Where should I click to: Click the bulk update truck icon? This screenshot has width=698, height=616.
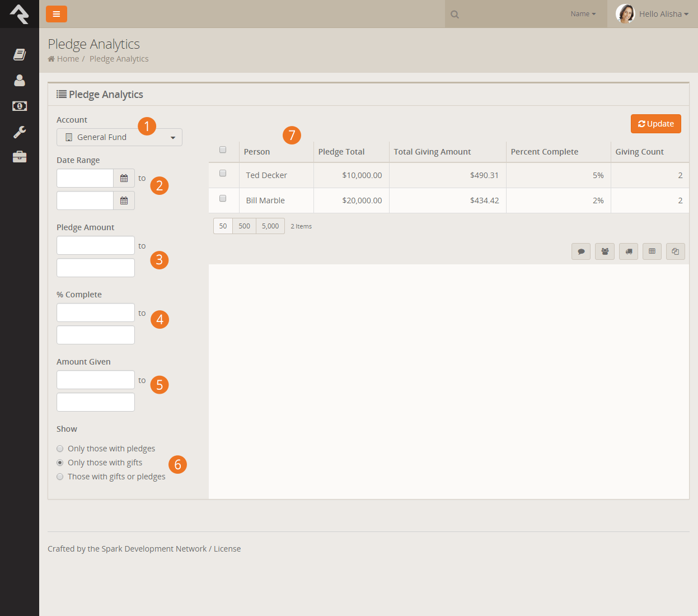pos(629,251)
